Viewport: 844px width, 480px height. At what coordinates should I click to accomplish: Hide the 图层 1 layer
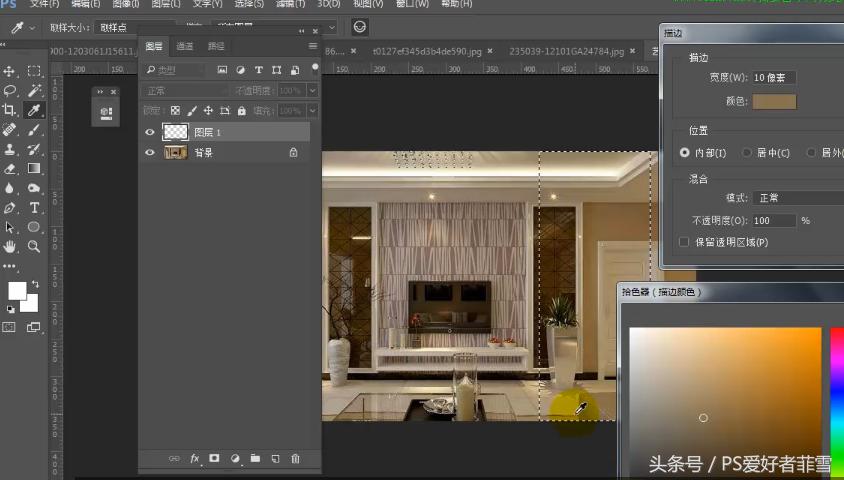point(150,132)
